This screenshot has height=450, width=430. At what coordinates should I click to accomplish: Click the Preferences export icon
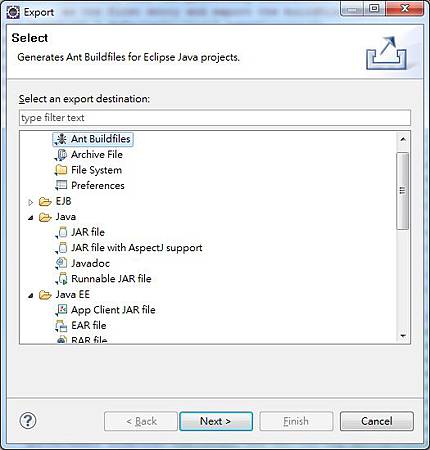[x=61, y=186]
